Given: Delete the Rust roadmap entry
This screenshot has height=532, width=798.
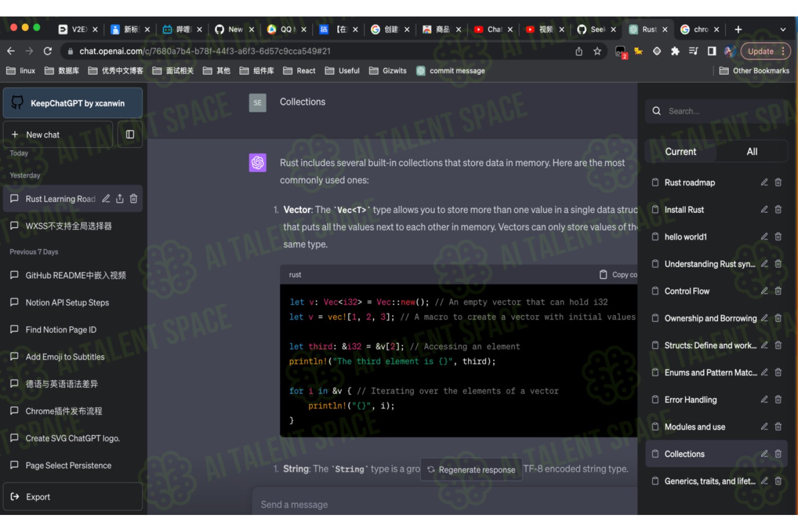Looking at the screenshot, I should click(x=778, y=182).
